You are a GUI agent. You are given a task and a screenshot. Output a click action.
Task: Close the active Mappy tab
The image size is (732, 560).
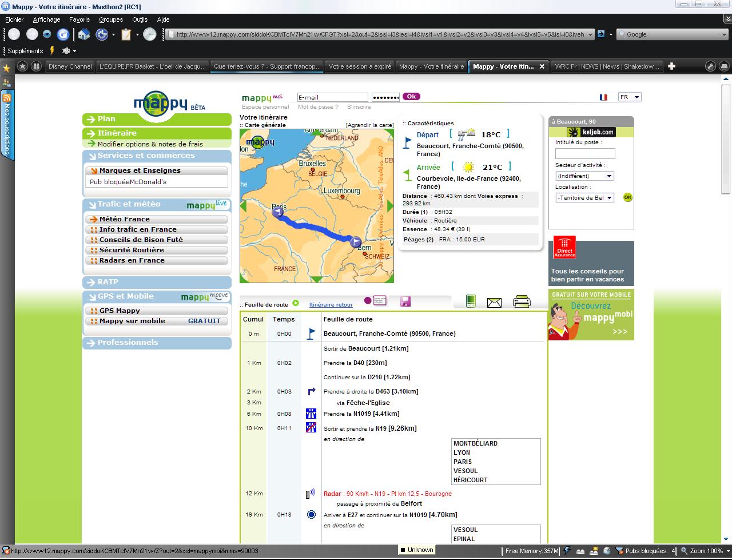pos(542,66)
